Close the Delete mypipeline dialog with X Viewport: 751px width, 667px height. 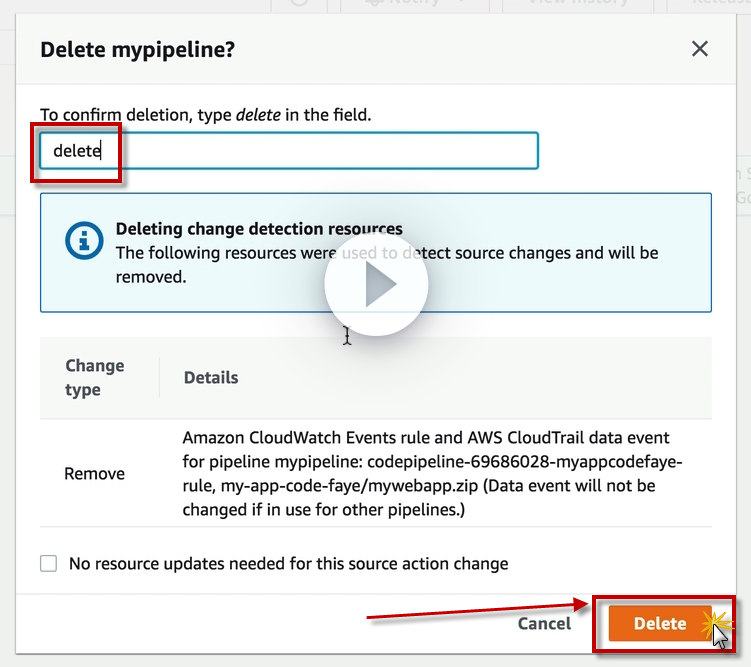click(700, 49)
